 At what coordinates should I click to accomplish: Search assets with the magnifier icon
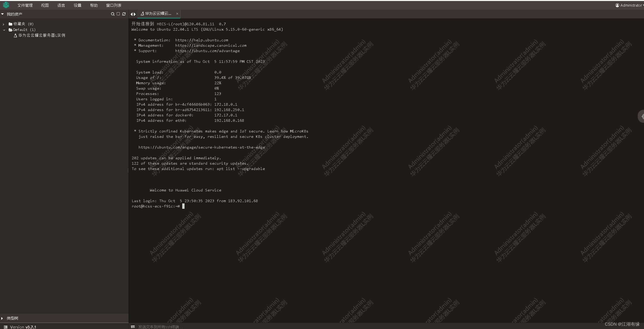[x=113, y=14]
